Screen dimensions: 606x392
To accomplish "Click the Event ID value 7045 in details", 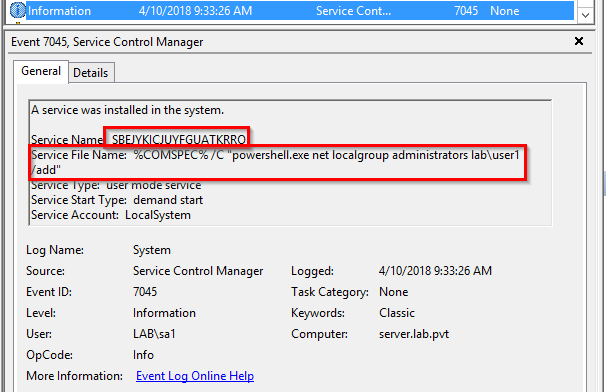I will [145, 292].
